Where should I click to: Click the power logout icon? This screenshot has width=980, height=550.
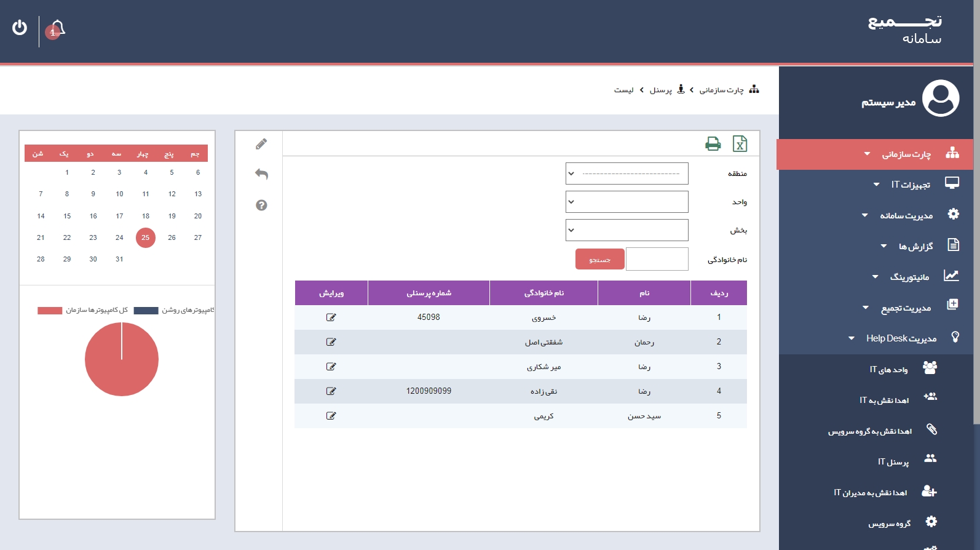(x=20, y=28)
